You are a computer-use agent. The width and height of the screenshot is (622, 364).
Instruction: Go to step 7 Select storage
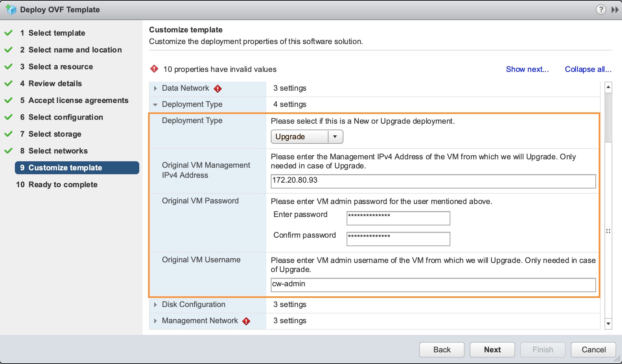[55, 134]
